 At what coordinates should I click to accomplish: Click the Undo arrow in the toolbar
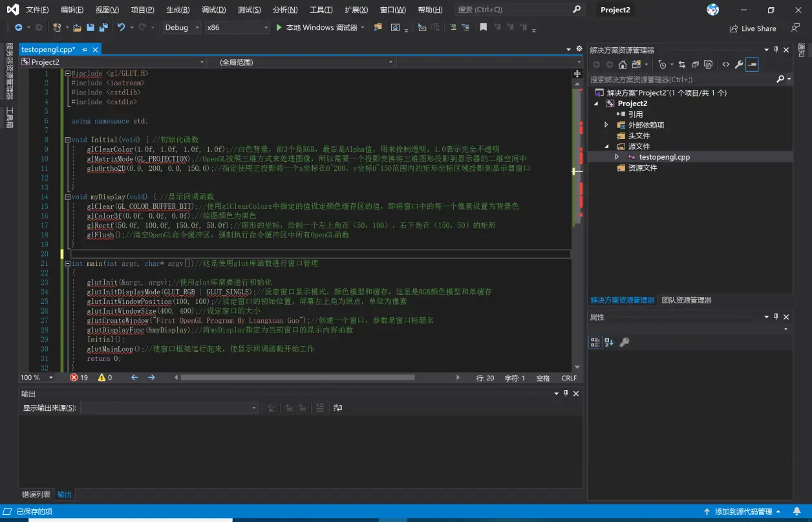coord(121,28)
